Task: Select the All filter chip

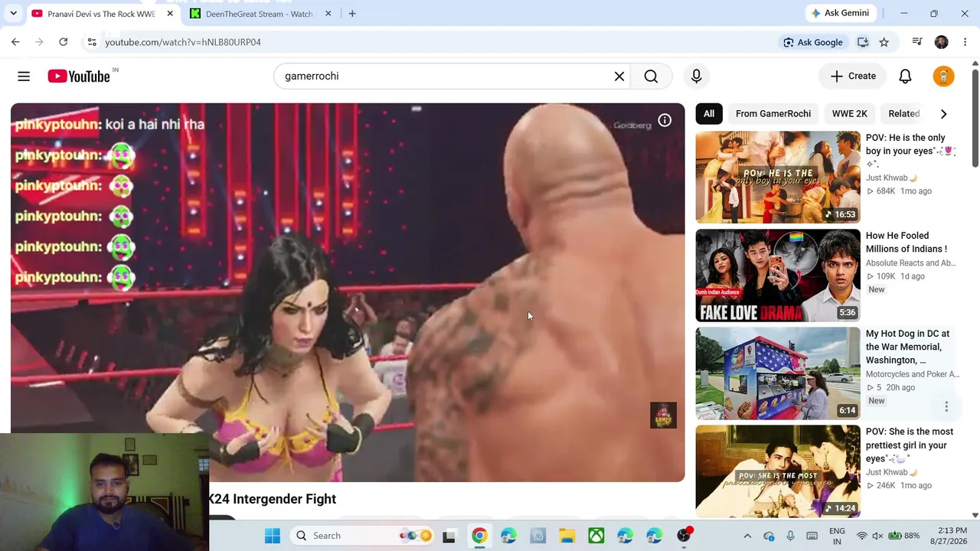Action: [x=709, y=113]
